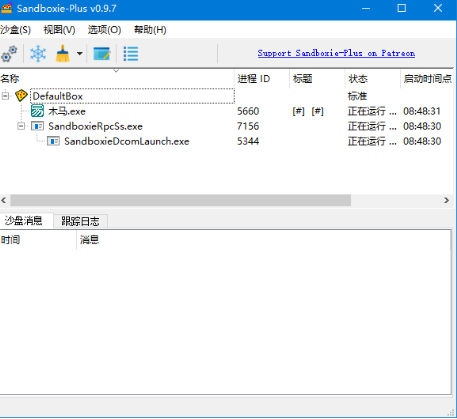
Task: Open the 沙盒(S) menu
Action: pyautogui.click(x=15, y=30)
